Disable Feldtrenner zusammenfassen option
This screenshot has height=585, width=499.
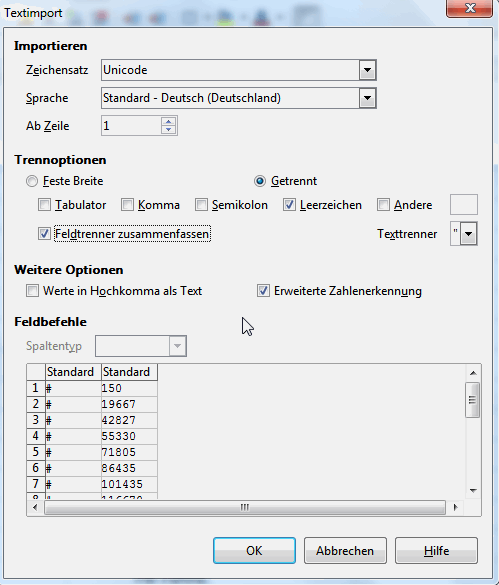(44, 234)
